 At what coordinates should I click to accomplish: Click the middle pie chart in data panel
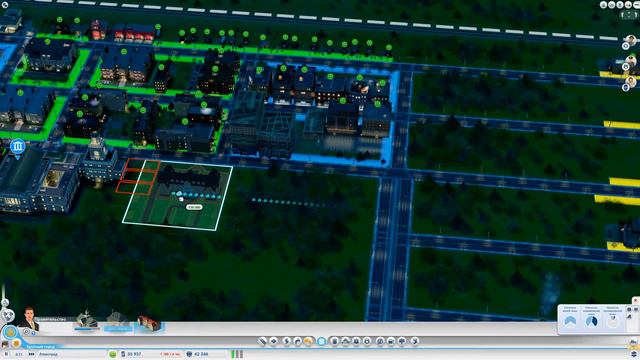pyautogui.click(x=592, y=321)
